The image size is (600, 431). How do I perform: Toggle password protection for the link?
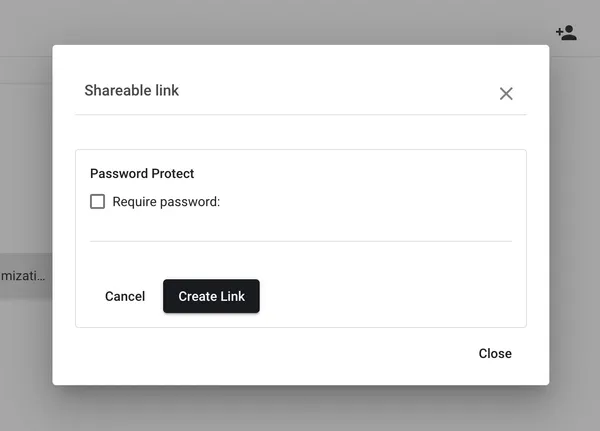98,201
